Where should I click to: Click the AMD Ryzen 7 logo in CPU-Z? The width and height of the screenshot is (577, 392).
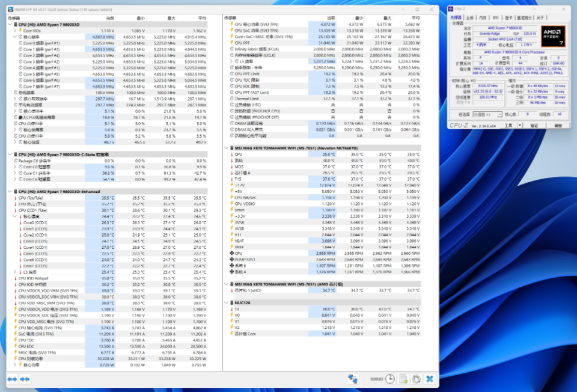pyautogui.click(x=553, y=35)
